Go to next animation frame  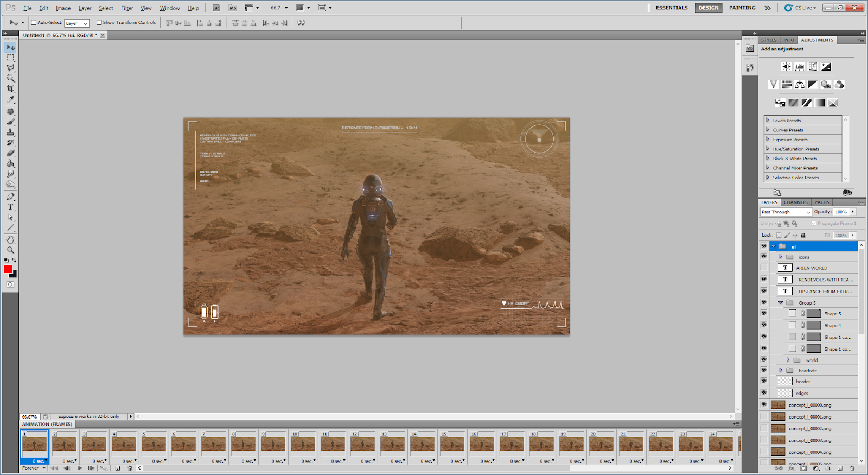pyautogui.click(x=91, y=468)
